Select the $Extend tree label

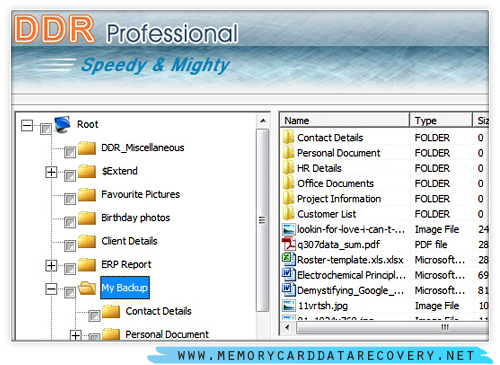(120, 171)
